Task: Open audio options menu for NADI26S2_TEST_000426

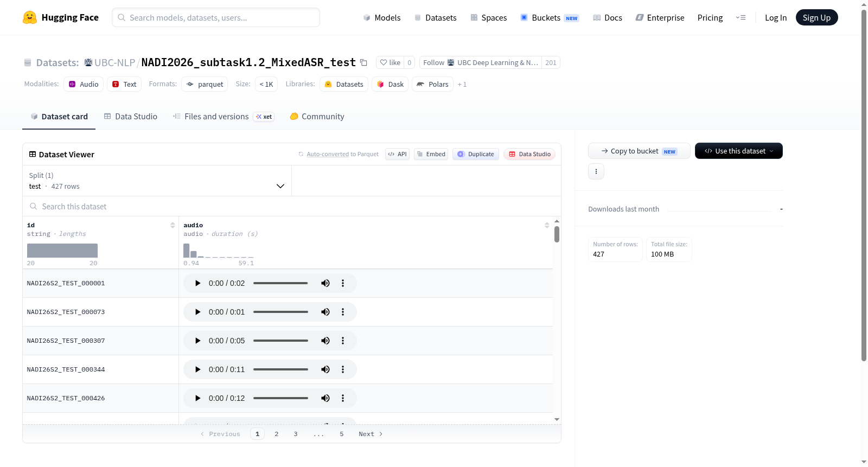Action: click(x=343, y=398)
